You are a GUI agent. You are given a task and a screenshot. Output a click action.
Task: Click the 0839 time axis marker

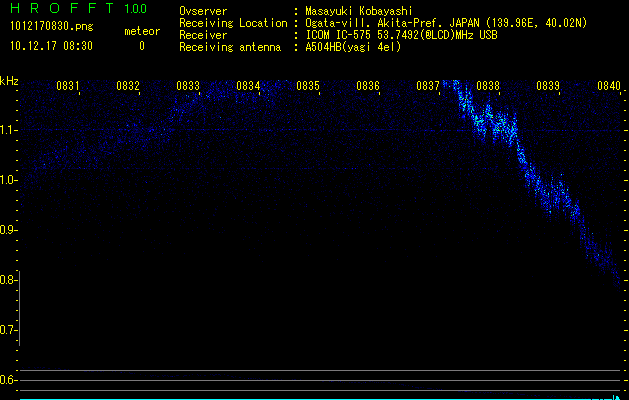pyautogui.click(x=548, y=86)
